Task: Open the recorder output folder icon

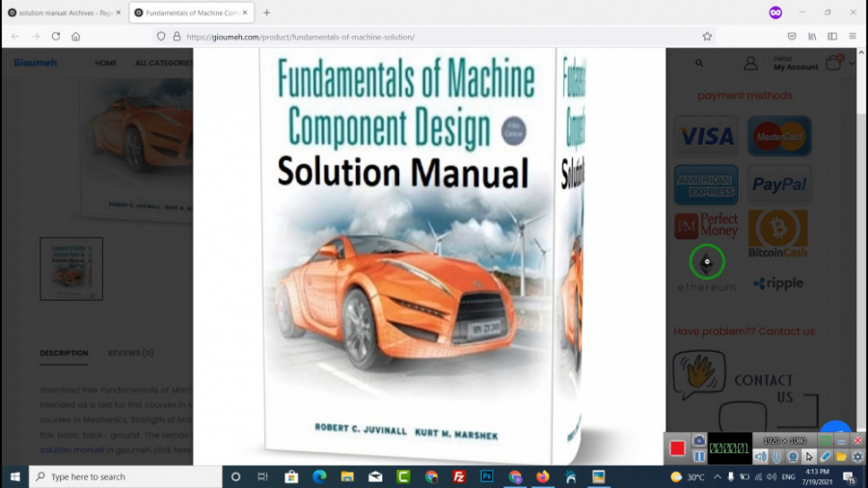Action: coord(841,456)
